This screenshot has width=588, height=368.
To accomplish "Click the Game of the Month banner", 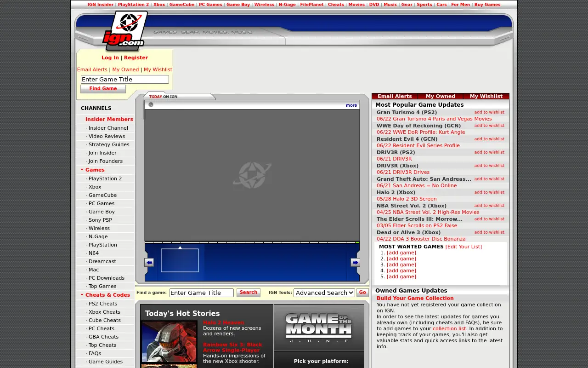I will [x=319, y=328].
